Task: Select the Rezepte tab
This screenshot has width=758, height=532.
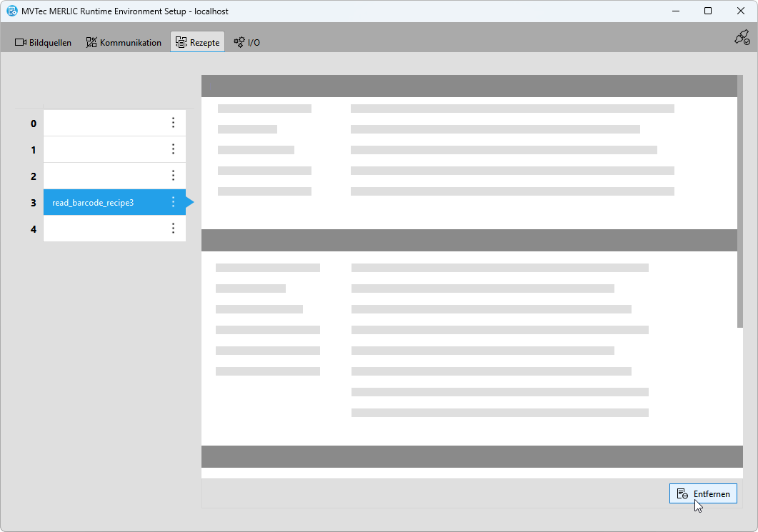Action: [x=197, y=42]
